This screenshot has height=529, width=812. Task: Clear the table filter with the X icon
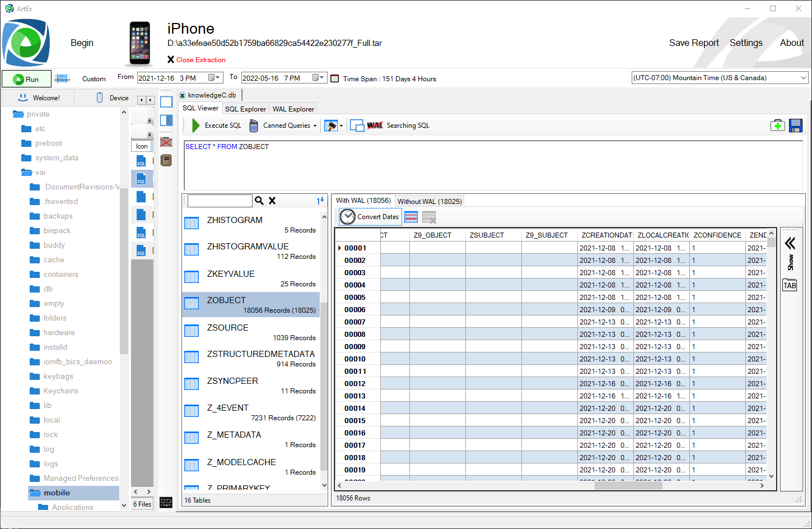pyautogui.click(x=272, y=201)
